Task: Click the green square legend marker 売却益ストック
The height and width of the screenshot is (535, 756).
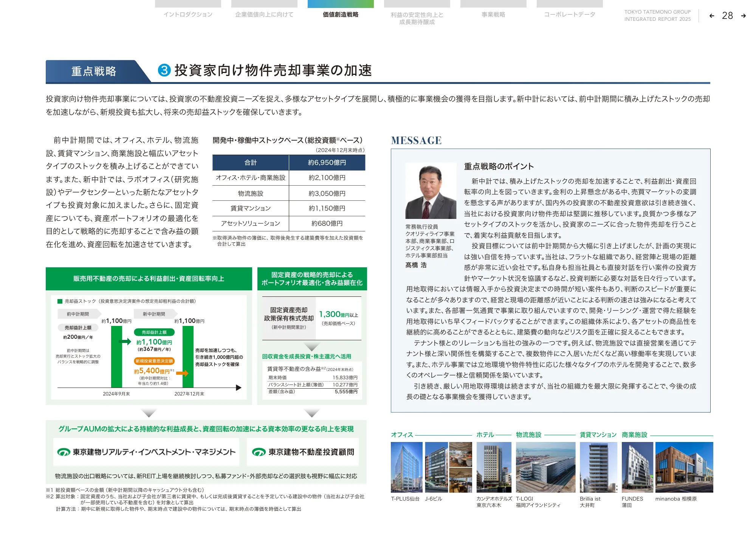Action: pos(60,301)
